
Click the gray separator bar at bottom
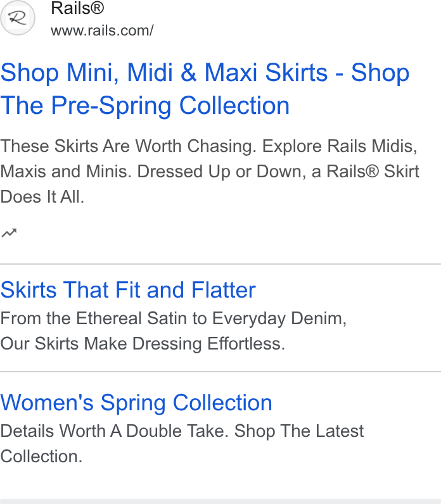220,501
